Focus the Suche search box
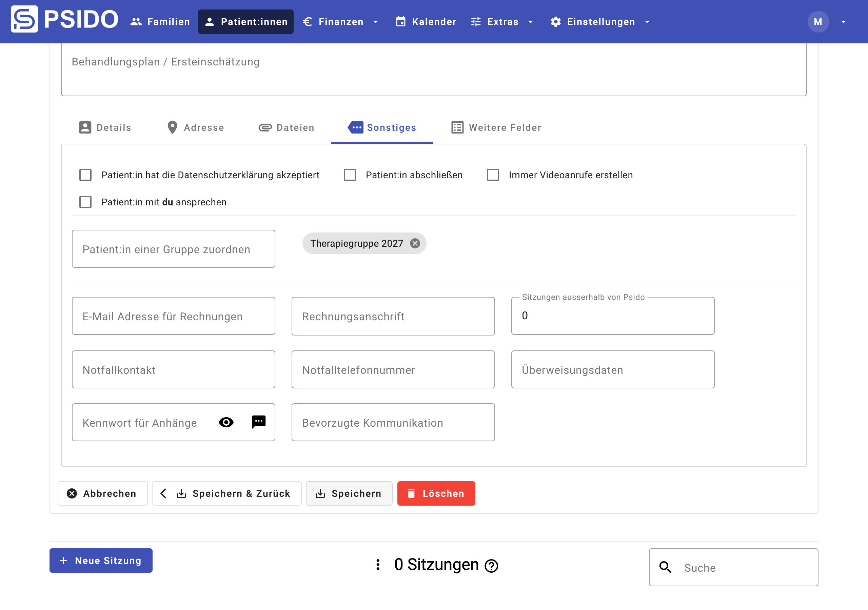This screenshot has height=610, width=868. click(733, 567)
